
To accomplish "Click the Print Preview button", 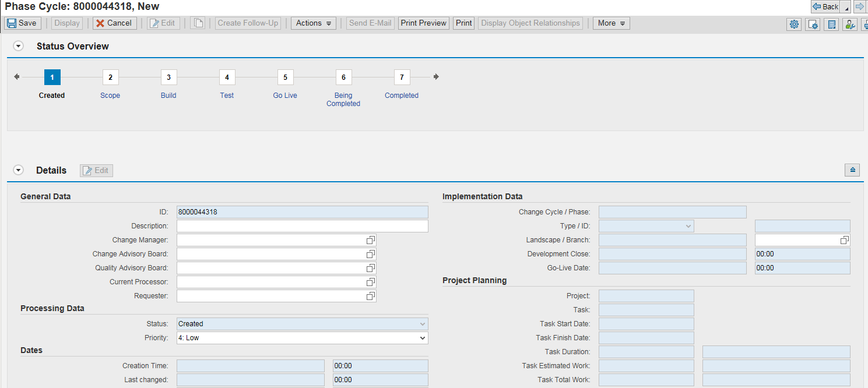I will pyautogui.click(x=424, y=23).
